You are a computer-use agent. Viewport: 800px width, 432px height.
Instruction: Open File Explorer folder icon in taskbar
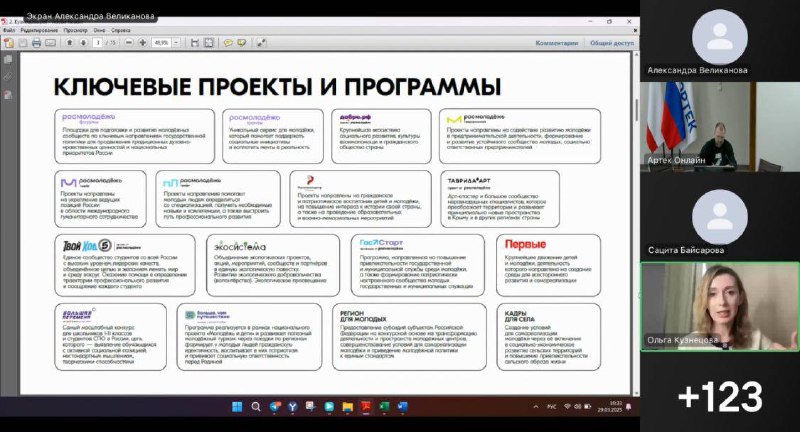point(347,406)
